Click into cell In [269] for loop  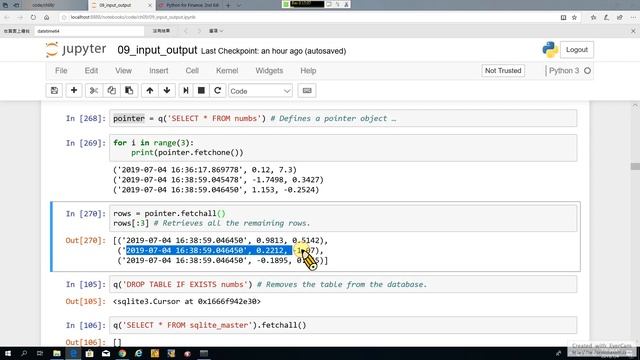click(x=343, y=148)
